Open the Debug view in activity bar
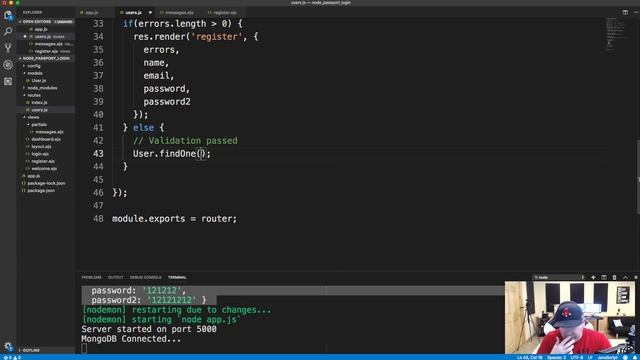The image size is (640, 360). point(8,64)
